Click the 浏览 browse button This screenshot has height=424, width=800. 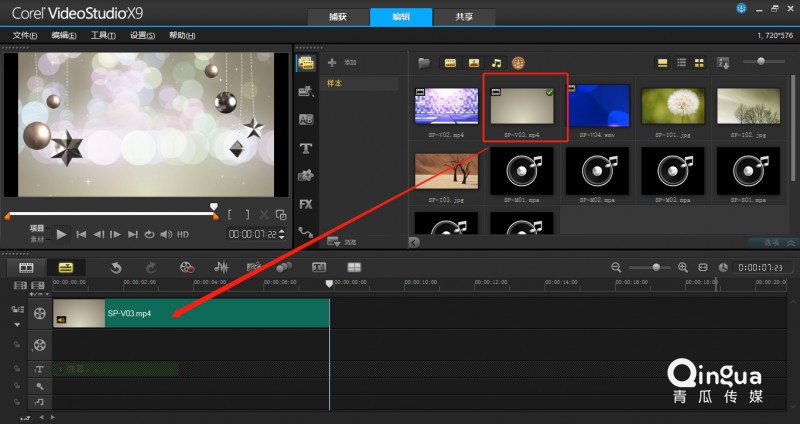click(x=342, y=242)
